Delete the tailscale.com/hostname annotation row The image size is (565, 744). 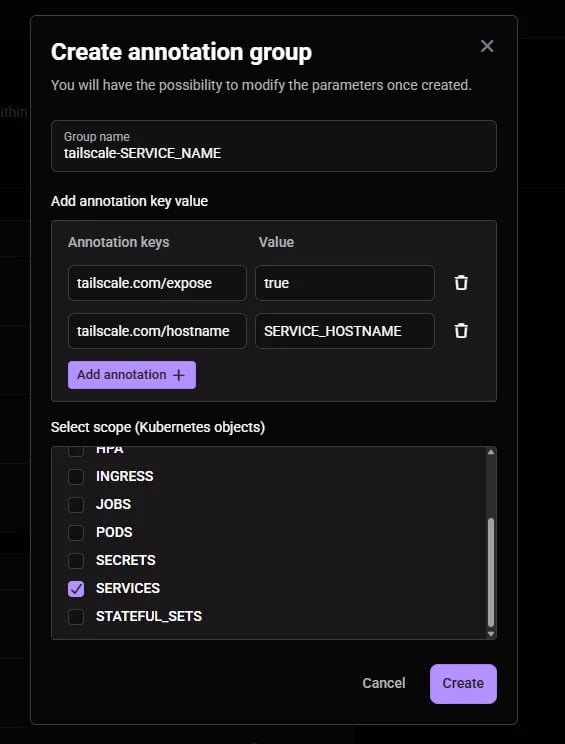click(461, 331)
